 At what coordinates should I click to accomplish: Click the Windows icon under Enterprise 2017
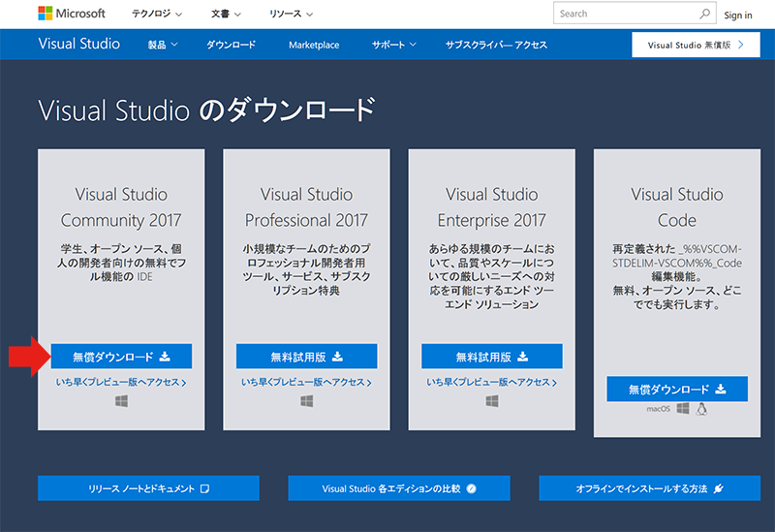tap(492, 401)
